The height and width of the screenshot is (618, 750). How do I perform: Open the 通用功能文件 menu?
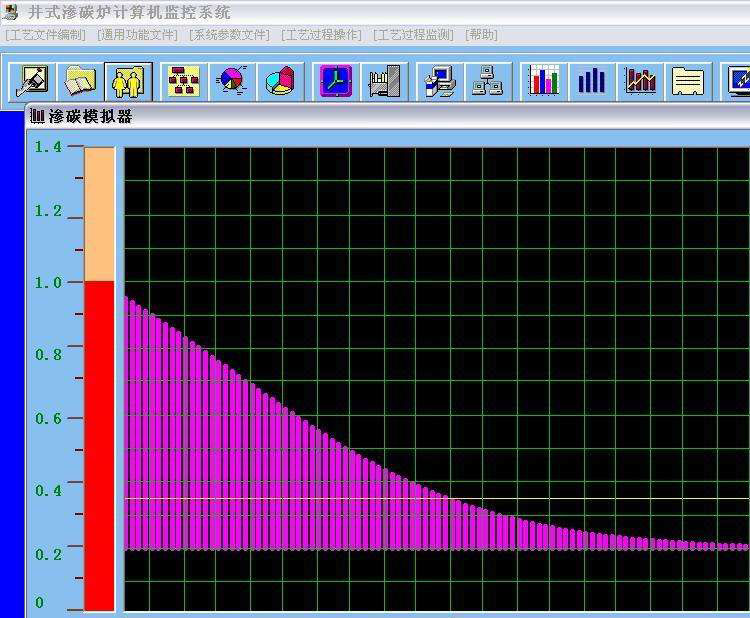click(x=137, y=35)
